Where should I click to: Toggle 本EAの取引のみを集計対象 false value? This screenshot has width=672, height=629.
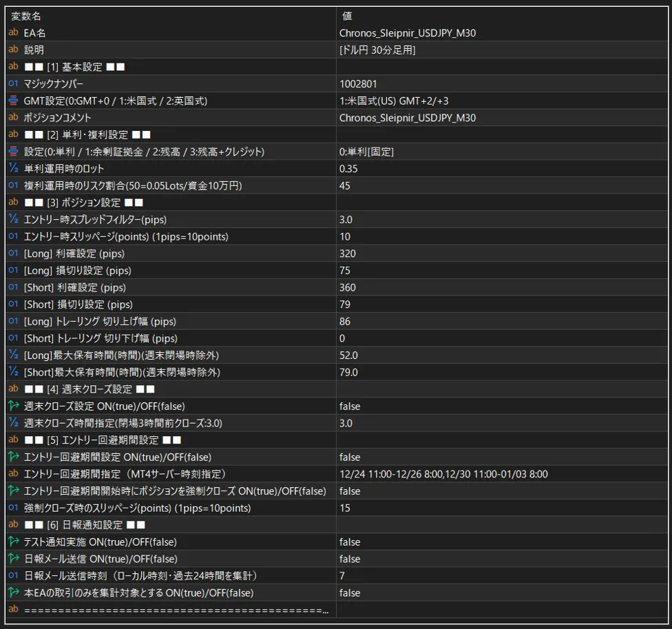503,593
